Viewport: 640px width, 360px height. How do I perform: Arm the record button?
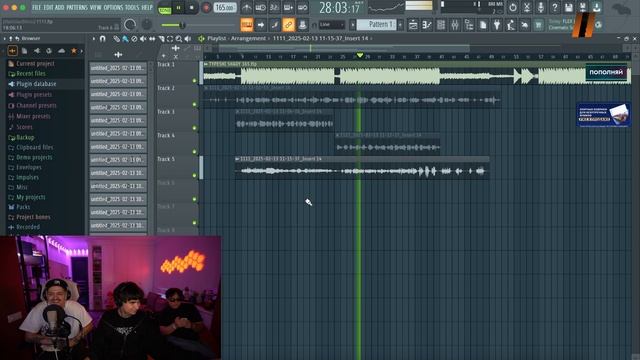click(207, 8)
